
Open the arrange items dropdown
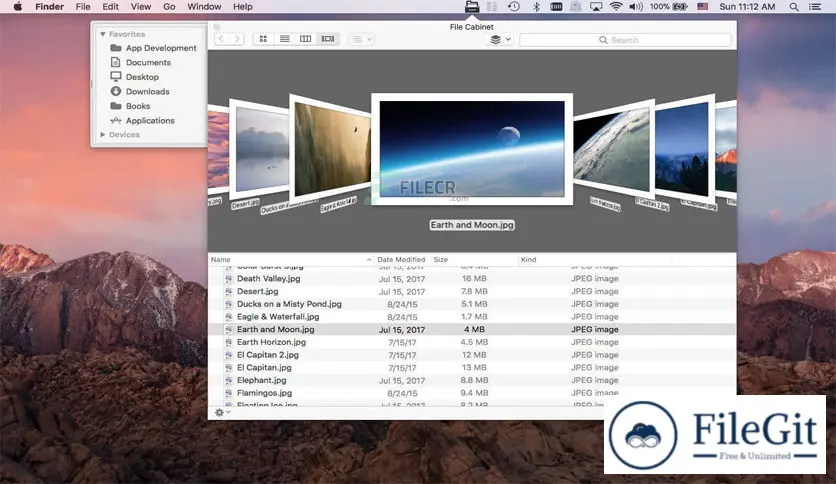tap(361, 39)
